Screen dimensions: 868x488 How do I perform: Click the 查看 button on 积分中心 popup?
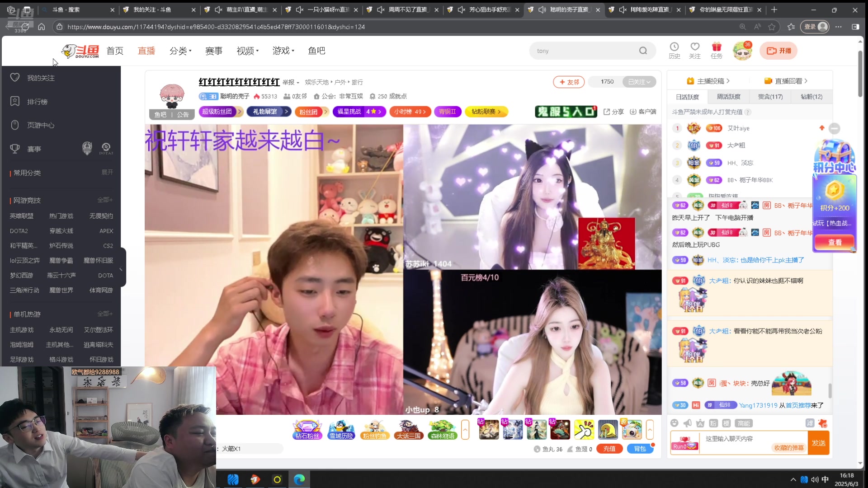pyautogui.click(x=834, y=243)
